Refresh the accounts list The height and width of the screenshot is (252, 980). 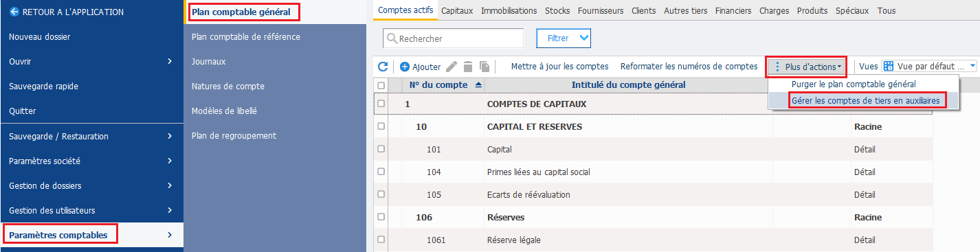383,67
